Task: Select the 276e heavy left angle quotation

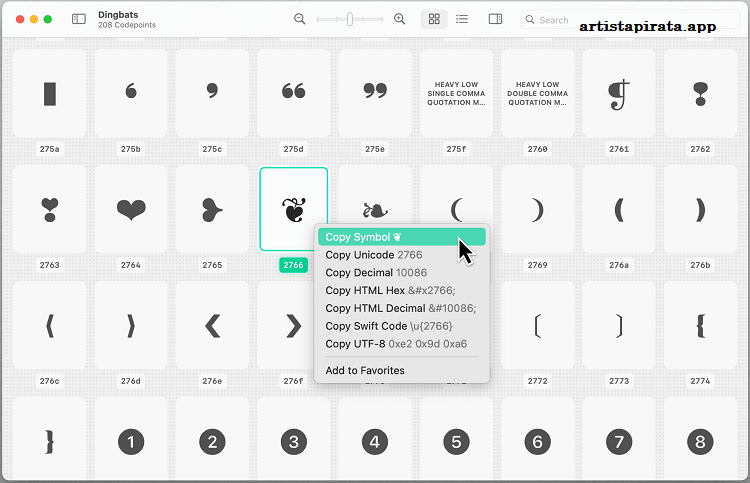Action: pos(212,326)
